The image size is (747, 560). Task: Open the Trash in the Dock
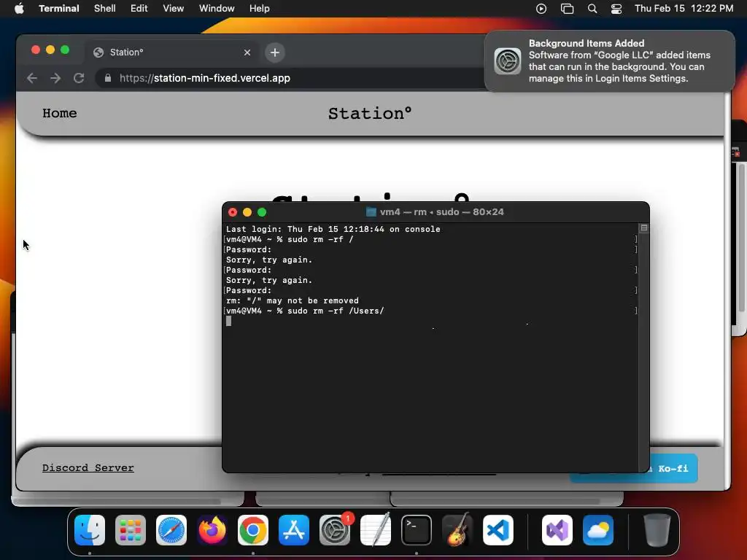click(657, 530)
